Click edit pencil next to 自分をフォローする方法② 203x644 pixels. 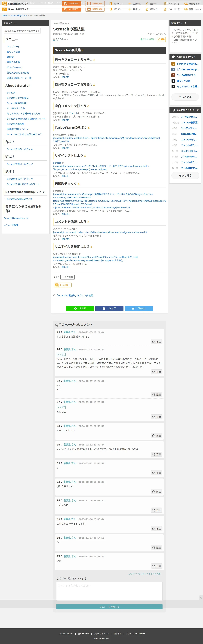94,85
